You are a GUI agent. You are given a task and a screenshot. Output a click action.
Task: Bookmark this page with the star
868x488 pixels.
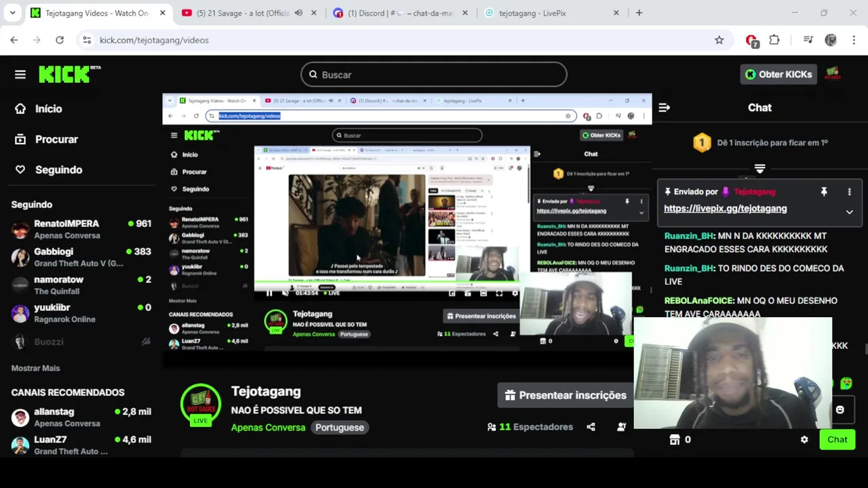click(719, 40)
